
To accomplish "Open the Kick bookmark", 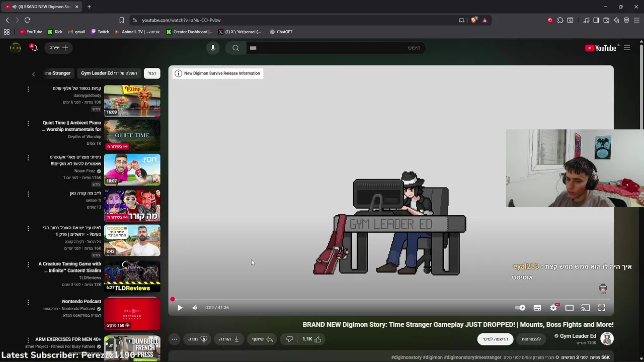I will (55, 32).
